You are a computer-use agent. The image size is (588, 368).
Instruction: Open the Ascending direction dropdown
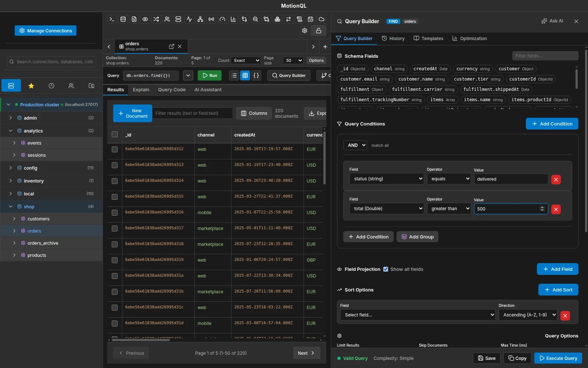point(528,315)
